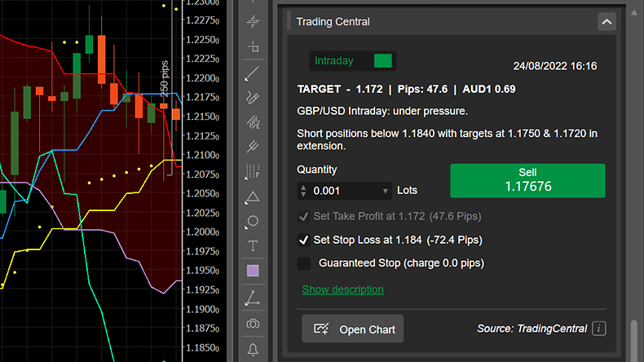Click 'GBP/USD Intraday: under pressure.' text

click(382, 112)
